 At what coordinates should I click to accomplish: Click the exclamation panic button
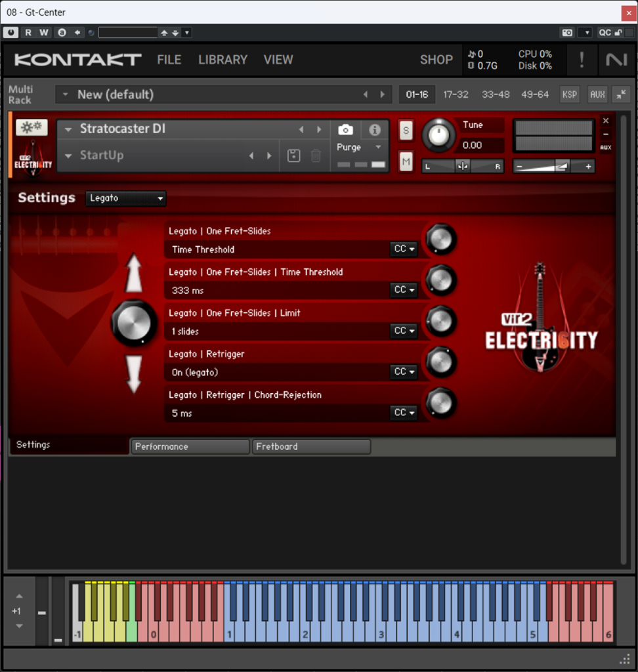(x=582, y=60)
